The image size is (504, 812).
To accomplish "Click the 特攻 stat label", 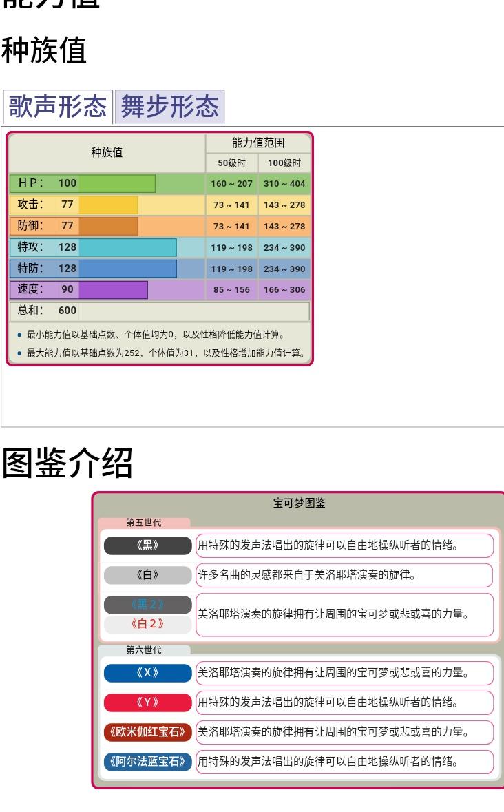I will (30, 247).
